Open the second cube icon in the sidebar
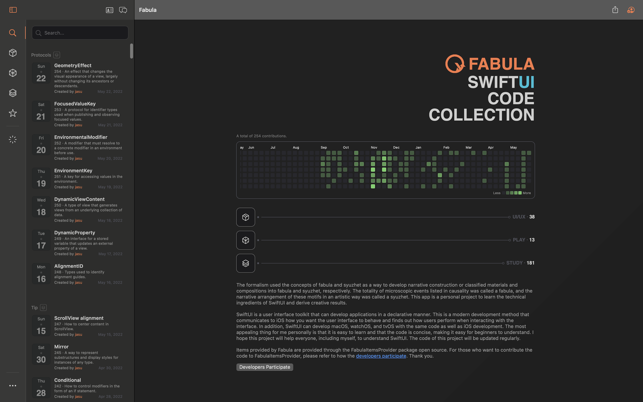Viewport: 643px width, 402px height. pyautogui.click(x=13, y=73)
